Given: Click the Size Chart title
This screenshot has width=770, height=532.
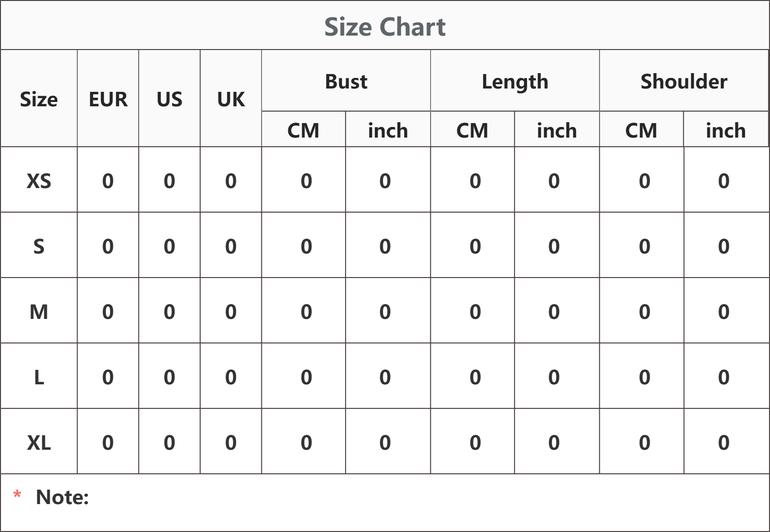Looking at the screenshot, I should pos(385,27).
